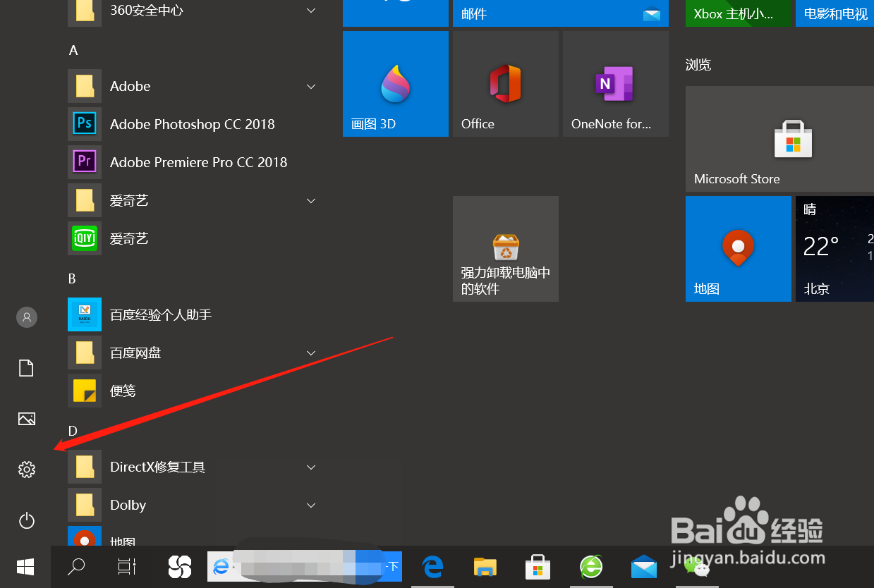874x588 pixels.
Task: Click the 浏览 group heading
Action: click(x=698, y=65)
